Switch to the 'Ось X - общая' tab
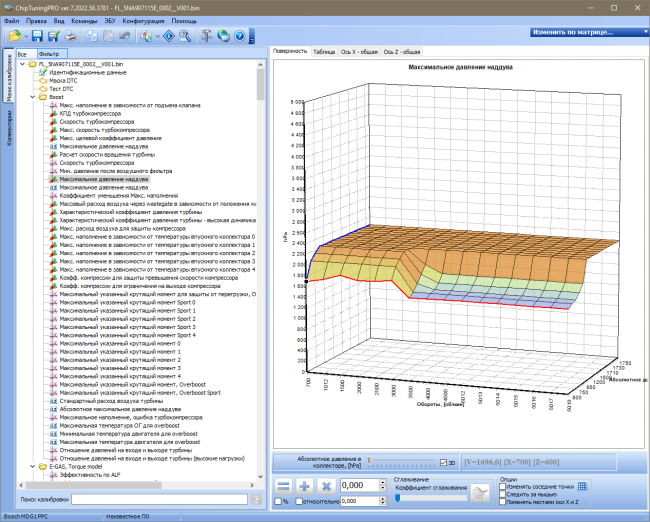The width and height of the screenshot is (650, 522). [x=359, y=52]
